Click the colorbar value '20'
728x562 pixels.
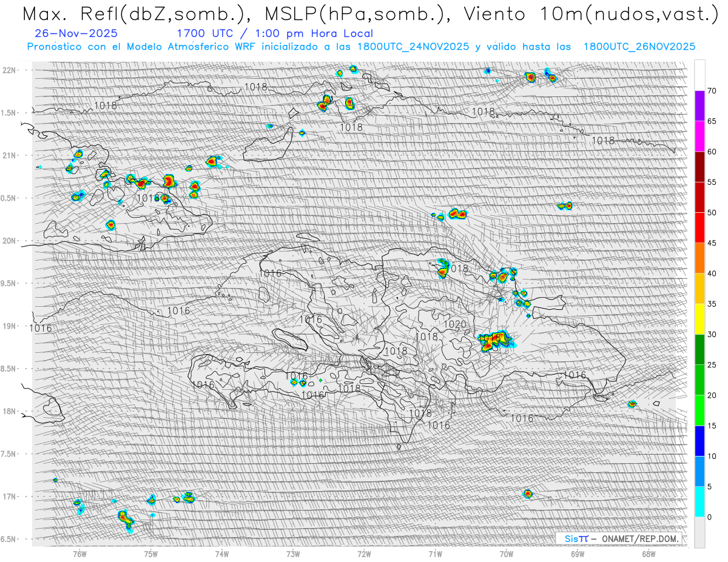pyautogui.click(x=712, y=395)
